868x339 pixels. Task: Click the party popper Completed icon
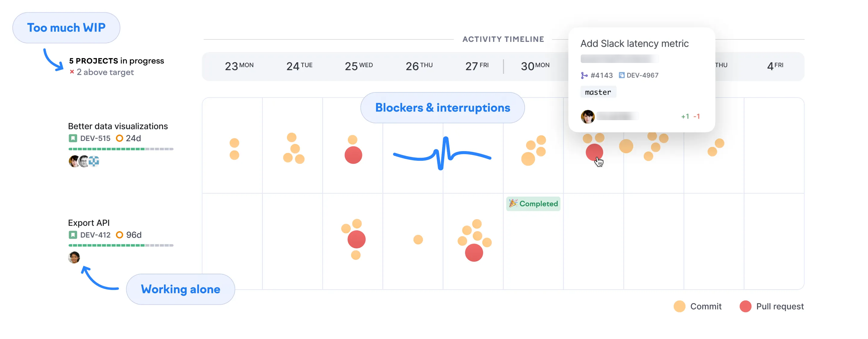click(513, 203)
